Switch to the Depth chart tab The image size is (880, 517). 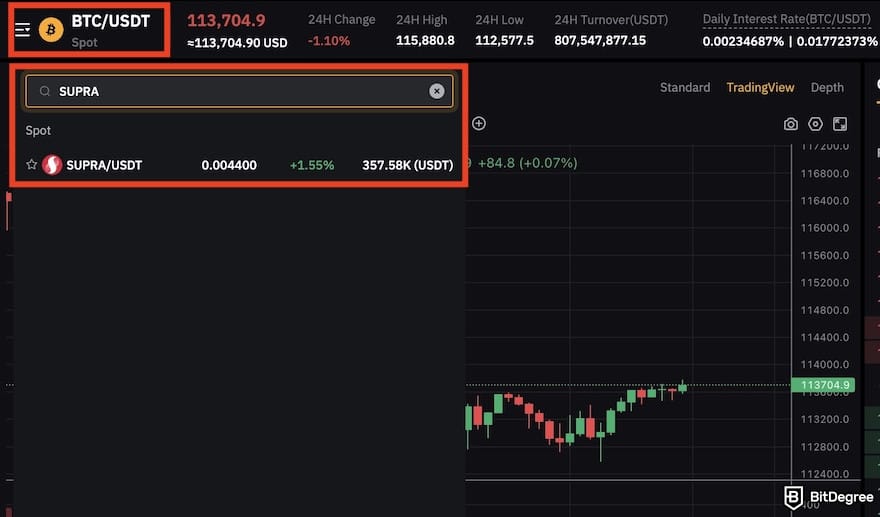click(827, 88)
